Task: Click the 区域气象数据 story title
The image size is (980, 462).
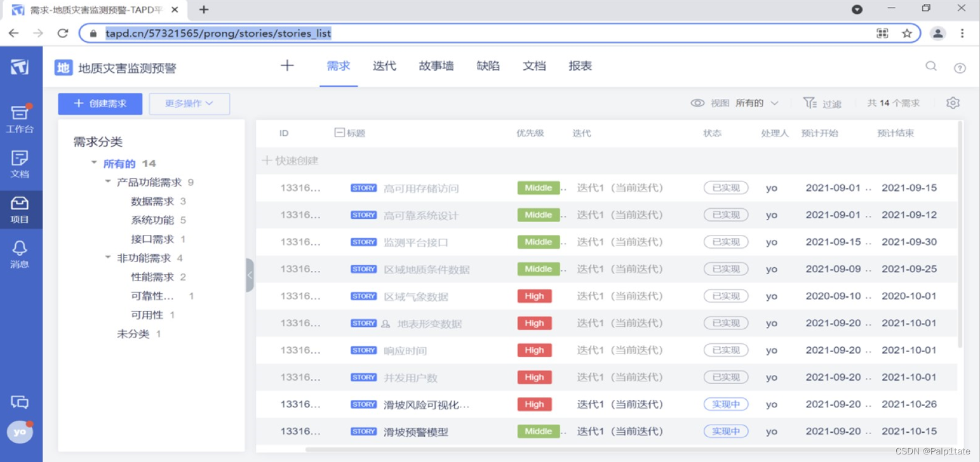Action: point(416,297)
